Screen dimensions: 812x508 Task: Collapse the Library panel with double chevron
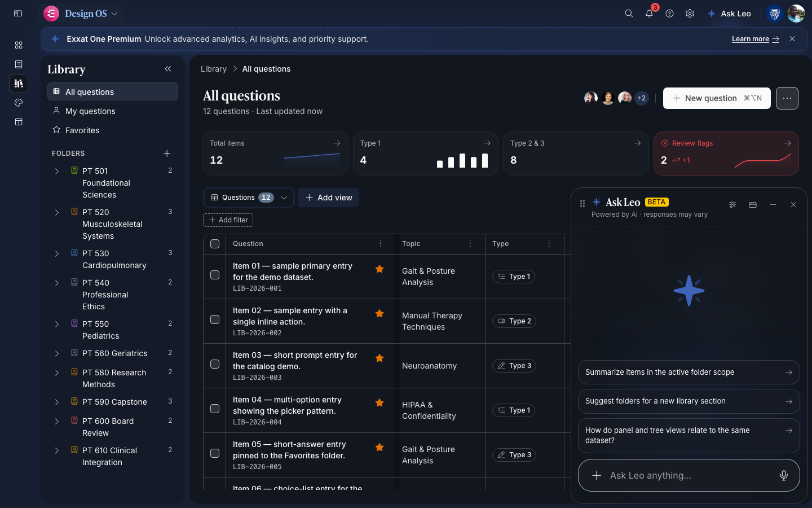pos(168,69)
